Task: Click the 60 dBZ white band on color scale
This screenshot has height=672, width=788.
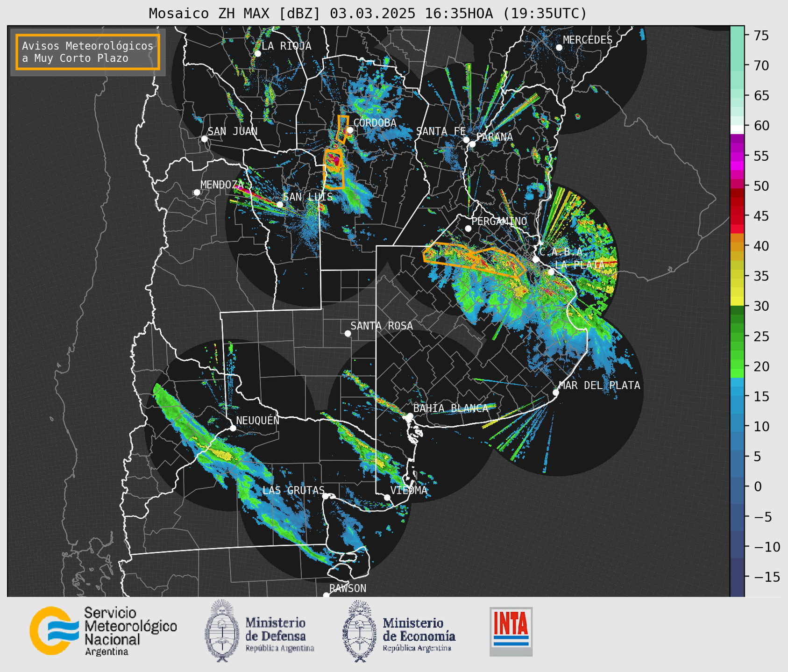Action: 737,129
